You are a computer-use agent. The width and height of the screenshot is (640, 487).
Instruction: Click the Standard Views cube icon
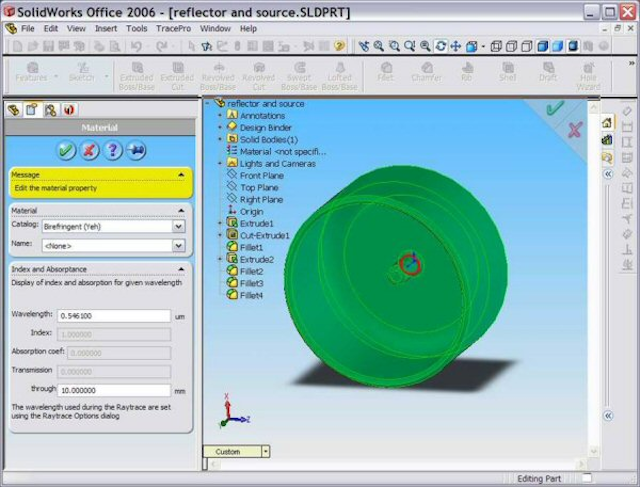(x=471, y=46)
